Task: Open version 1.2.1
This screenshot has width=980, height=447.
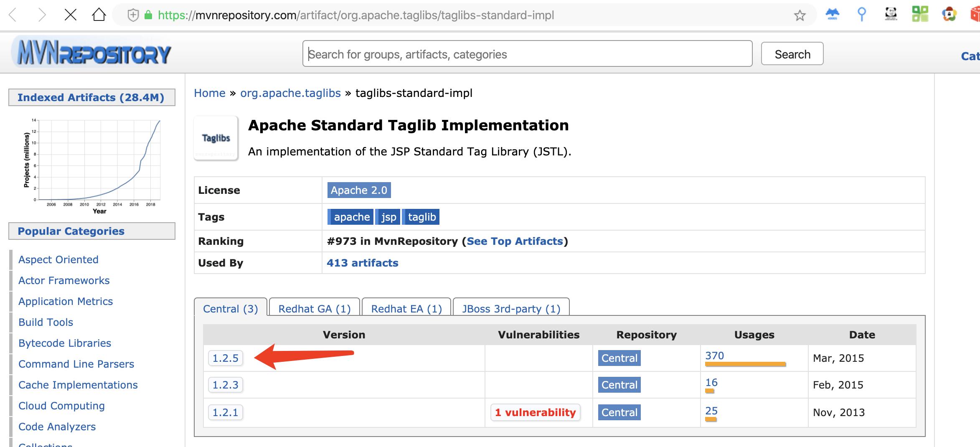Action: pos(225,412)
